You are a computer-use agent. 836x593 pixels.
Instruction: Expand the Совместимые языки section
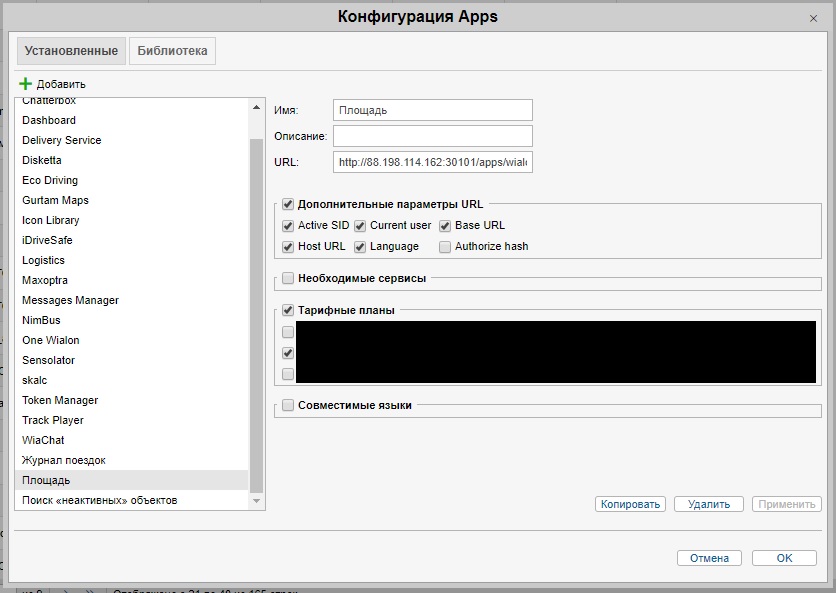(x=288, y=406)
